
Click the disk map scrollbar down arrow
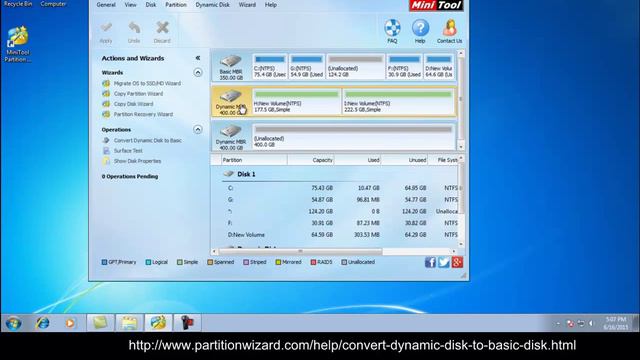coord(461,147)
